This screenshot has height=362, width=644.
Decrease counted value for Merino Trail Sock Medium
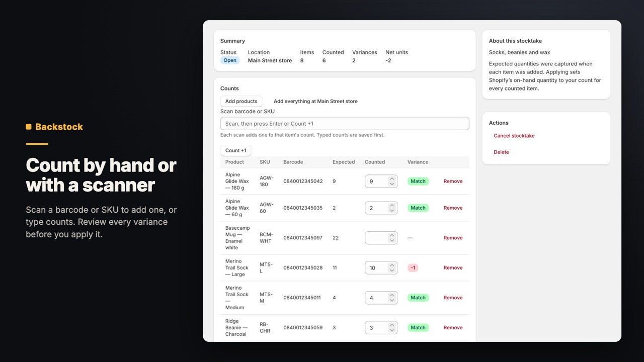point(392,301)
